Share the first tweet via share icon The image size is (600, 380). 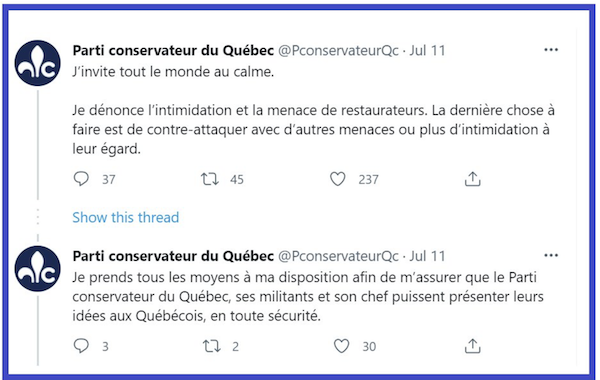pyautogui.click(x=473, y=179)
